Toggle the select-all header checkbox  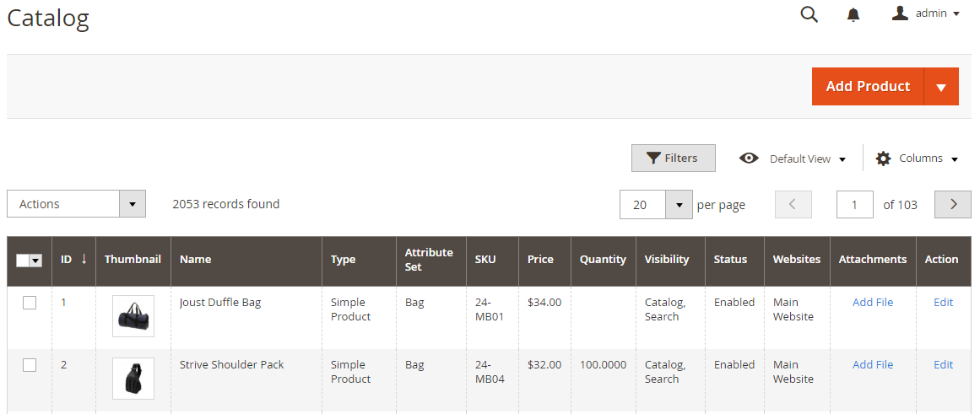24,261
